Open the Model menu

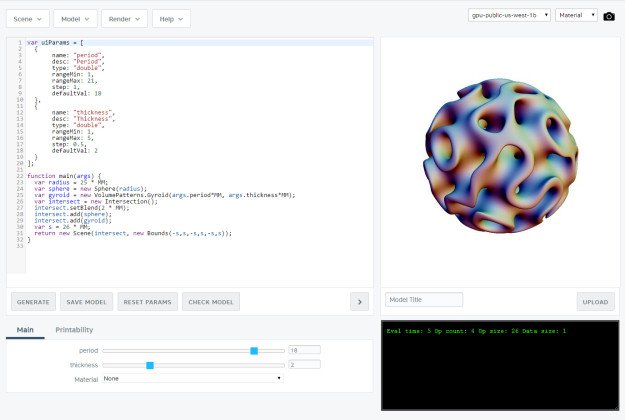click(75, 19)
